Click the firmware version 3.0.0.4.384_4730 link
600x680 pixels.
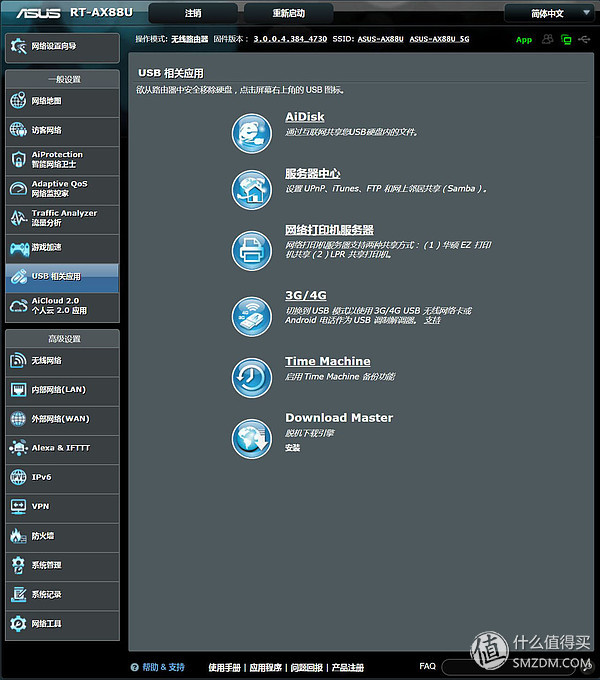pos(290,39)
